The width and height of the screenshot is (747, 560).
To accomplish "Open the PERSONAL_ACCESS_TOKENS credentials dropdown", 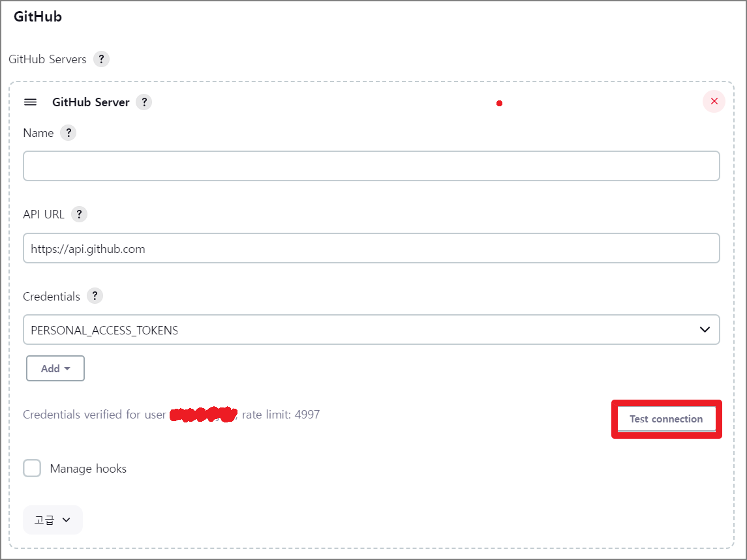I will (371, 329).
